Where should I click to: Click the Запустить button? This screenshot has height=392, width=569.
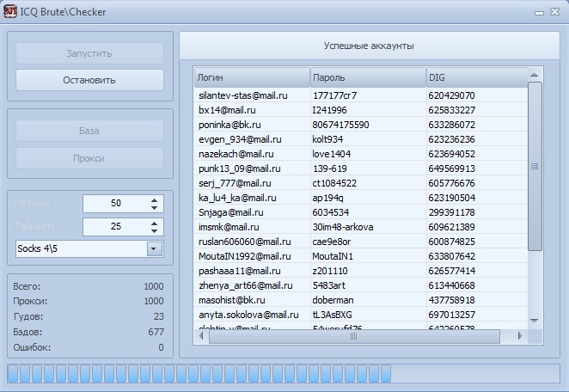click(x=89, y=53)
